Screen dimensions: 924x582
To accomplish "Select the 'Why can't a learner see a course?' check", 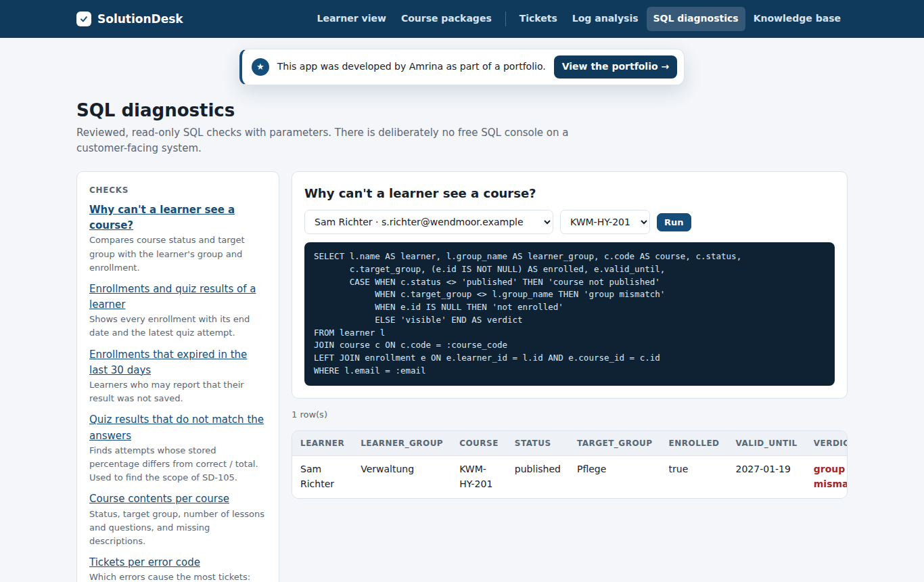I will (162, 217).
